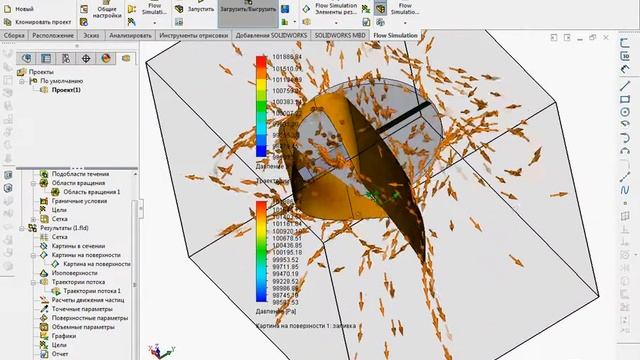This screenshot has width=640, height=360.
Task: Select the spline sketch tool
Action: pos(625,190)
